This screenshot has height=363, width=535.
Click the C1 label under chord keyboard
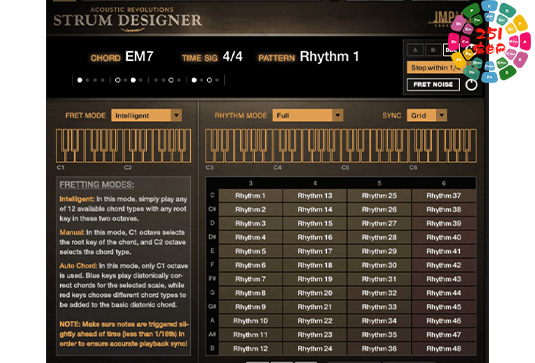[60, 168]
